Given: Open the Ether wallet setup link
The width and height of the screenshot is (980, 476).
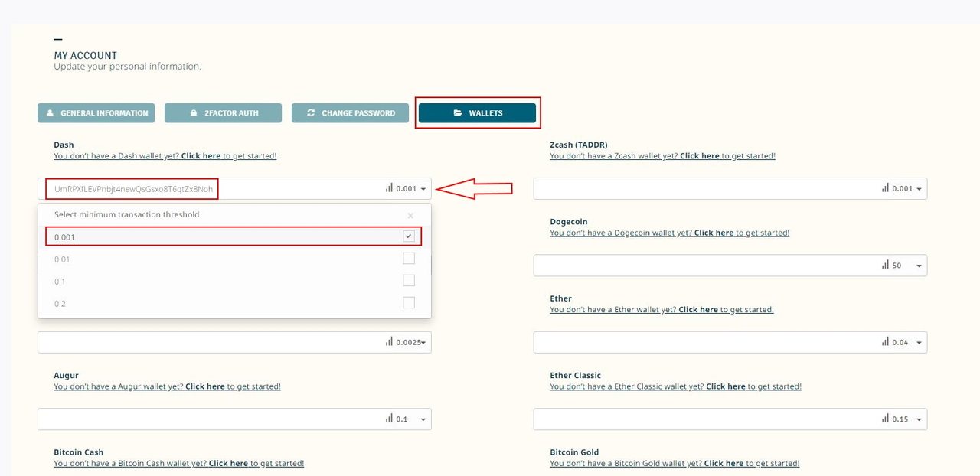Looking at the screenshot, I should [697, 309].
